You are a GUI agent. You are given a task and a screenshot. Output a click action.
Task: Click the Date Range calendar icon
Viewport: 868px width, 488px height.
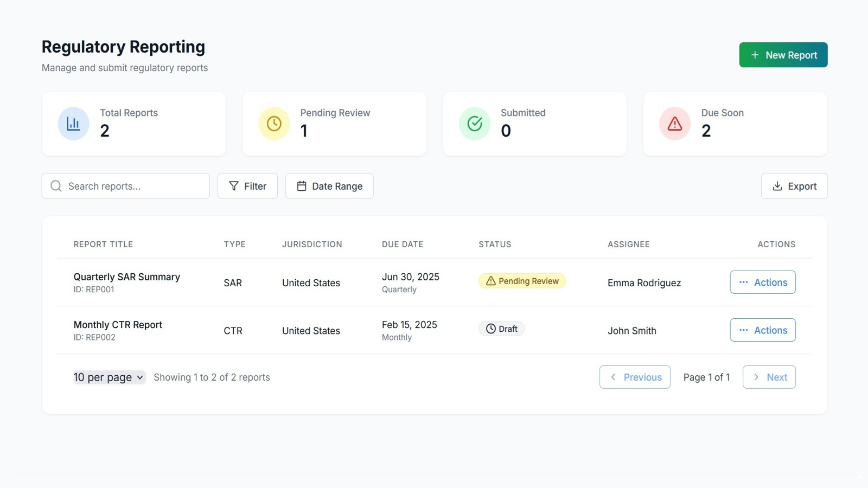point(302,186)
